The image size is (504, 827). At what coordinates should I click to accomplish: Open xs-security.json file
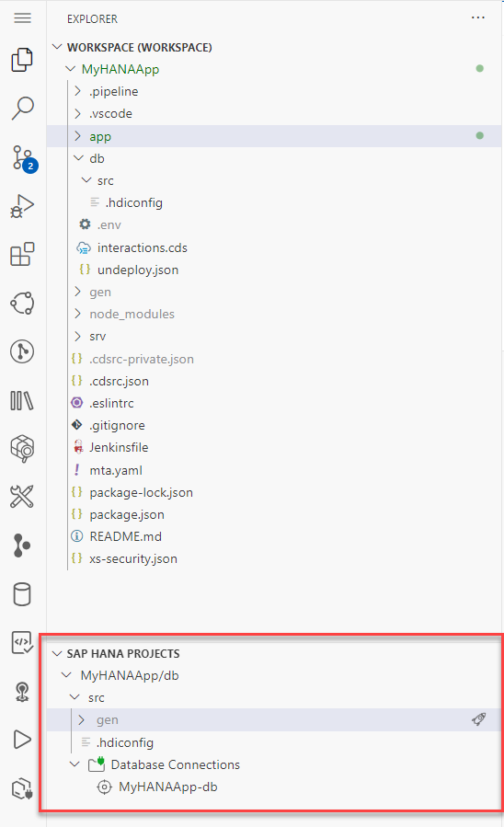(x=133, y=558)
